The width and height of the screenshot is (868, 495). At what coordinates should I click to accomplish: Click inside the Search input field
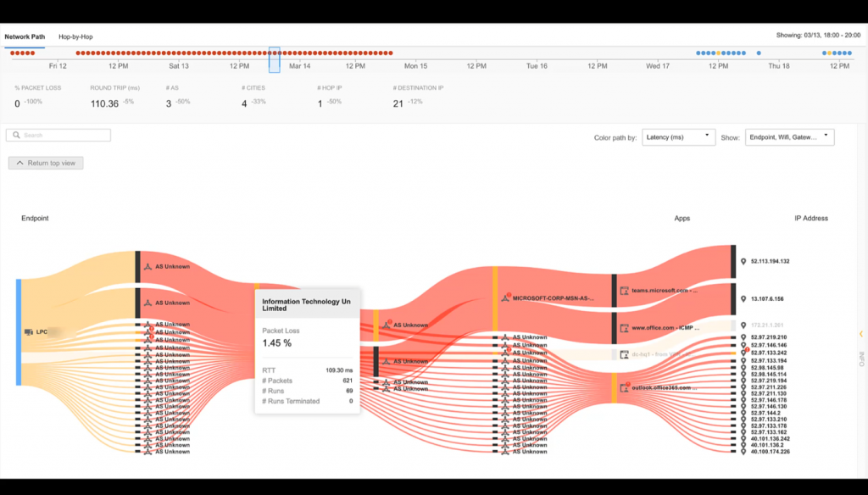[58, 135]
